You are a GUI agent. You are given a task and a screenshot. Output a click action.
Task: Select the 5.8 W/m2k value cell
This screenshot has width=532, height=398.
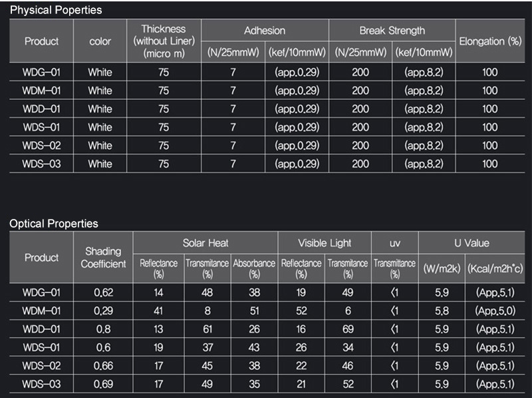pos(441,311)
